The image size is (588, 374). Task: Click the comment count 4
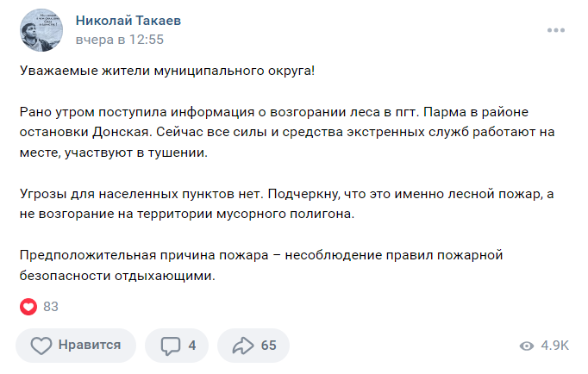192,346
